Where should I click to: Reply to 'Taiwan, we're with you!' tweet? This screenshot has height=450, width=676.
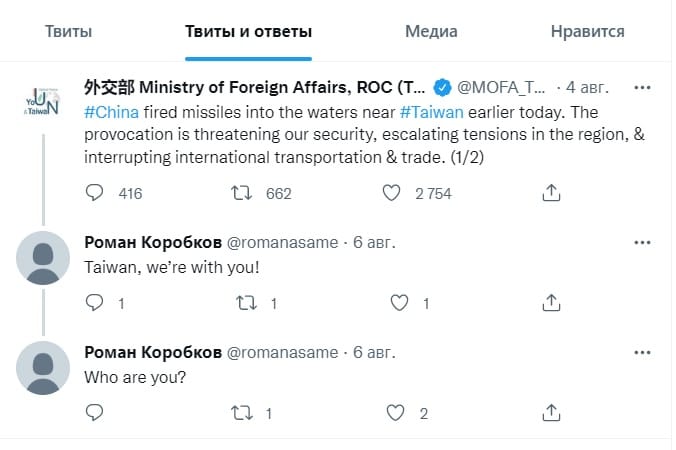tap(94, 303)
